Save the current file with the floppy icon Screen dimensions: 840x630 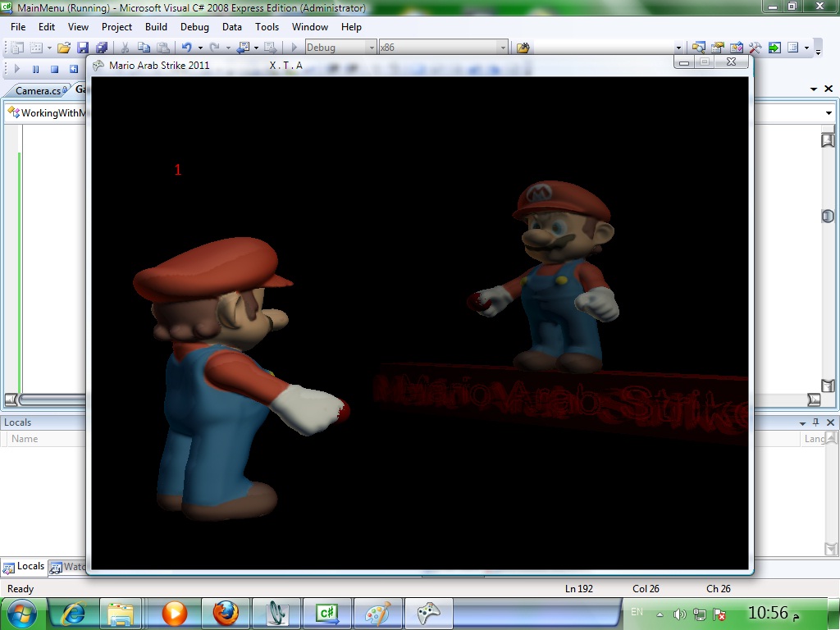[x=83, y=48]
